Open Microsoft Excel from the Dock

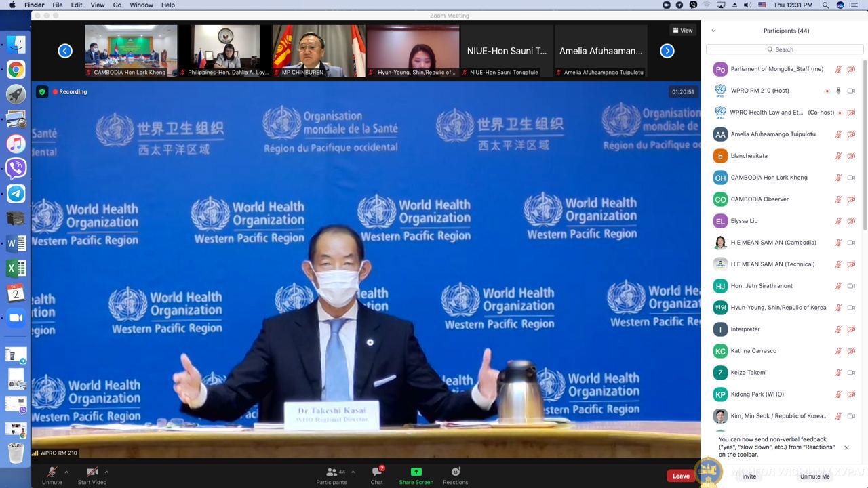(x=16, y=268)
